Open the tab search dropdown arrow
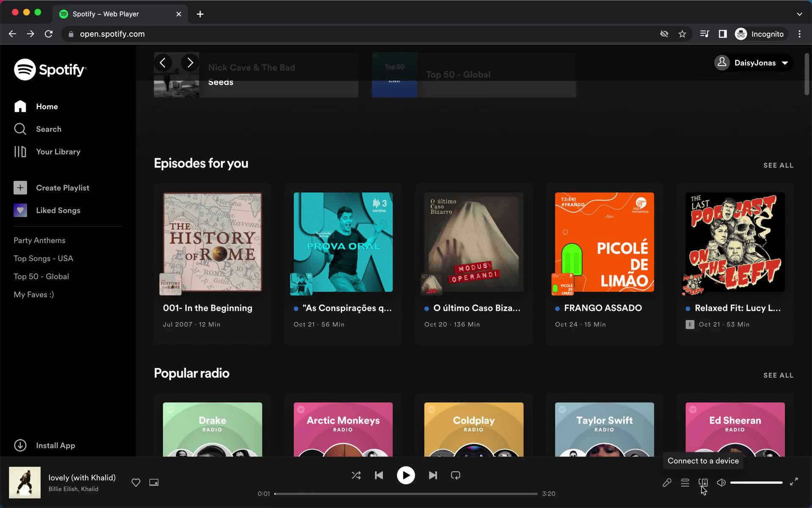 (x=799, y=14)
